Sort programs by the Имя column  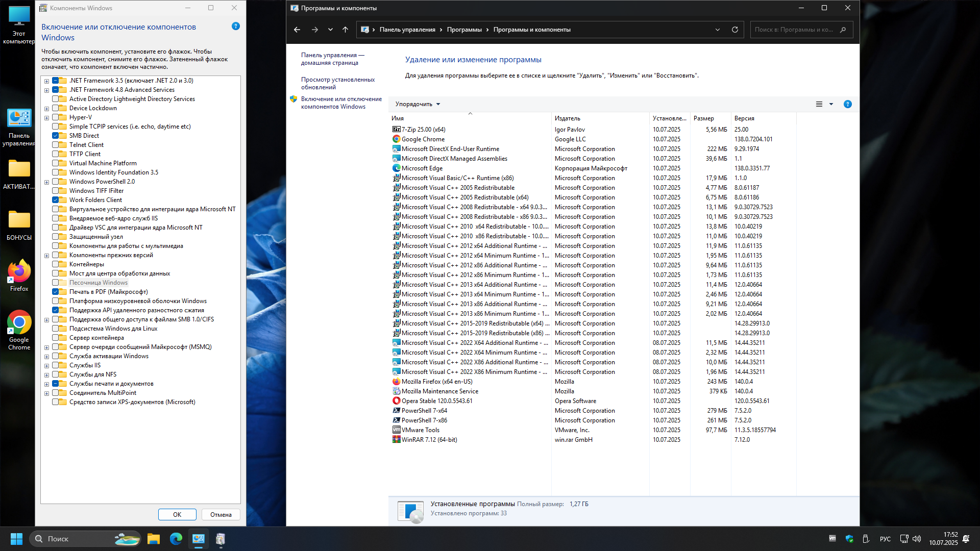pos(470,118)
